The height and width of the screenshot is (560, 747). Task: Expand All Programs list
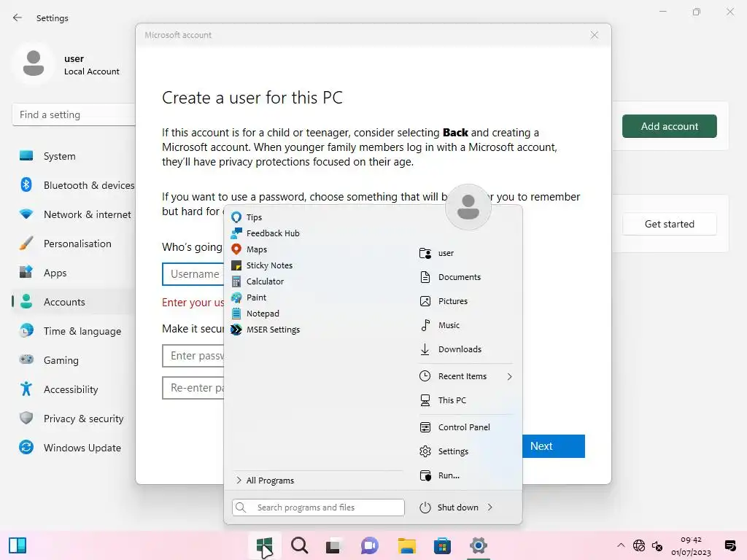(265, 481)
